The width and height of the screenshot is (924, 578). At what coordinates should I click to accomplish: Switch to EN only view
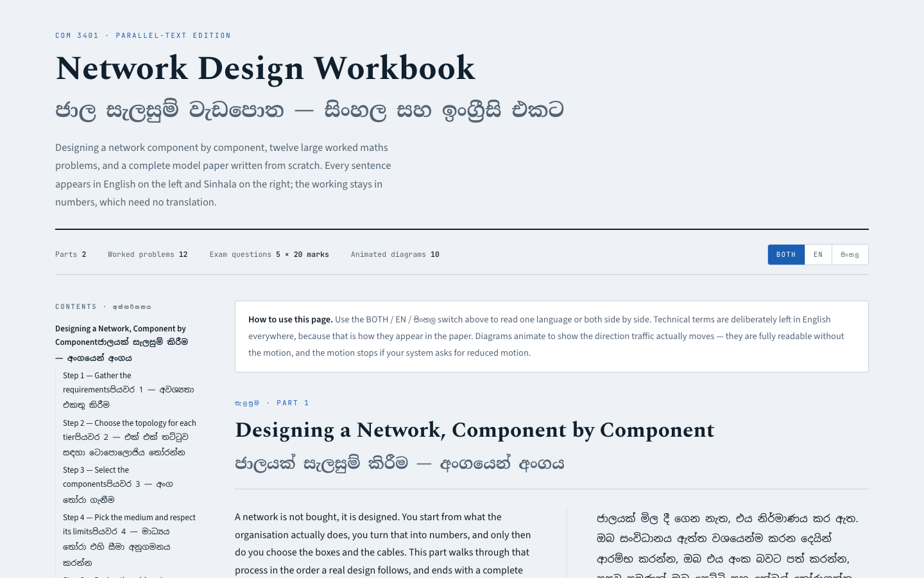click(x=818, y=255)
